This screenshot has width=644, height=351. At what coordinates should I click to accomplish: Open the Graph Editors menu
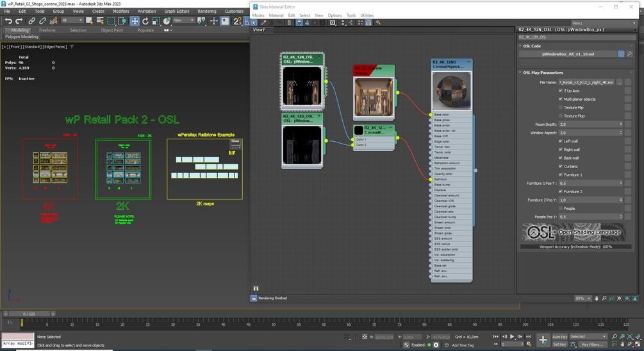pyautogui.click(x=177, y=11)
